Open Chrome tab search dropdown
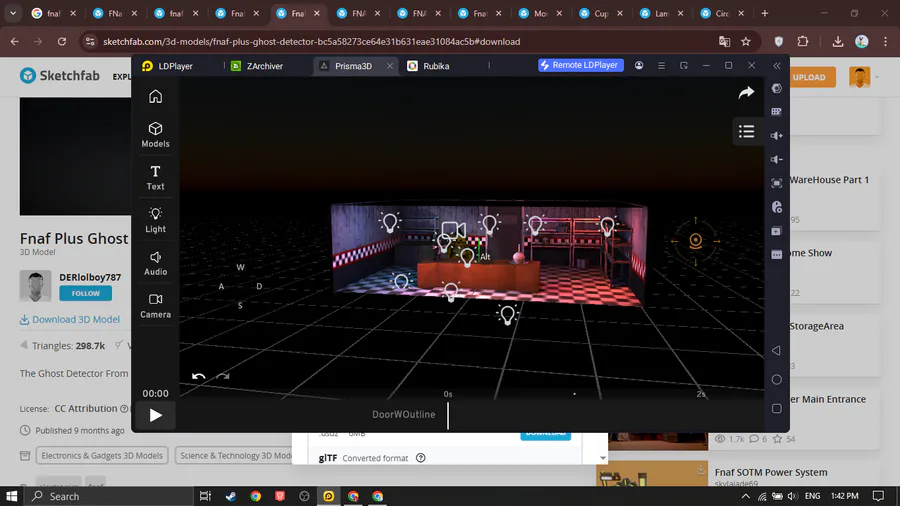Viewport: 900px width, 506px height. pos(13,13)
